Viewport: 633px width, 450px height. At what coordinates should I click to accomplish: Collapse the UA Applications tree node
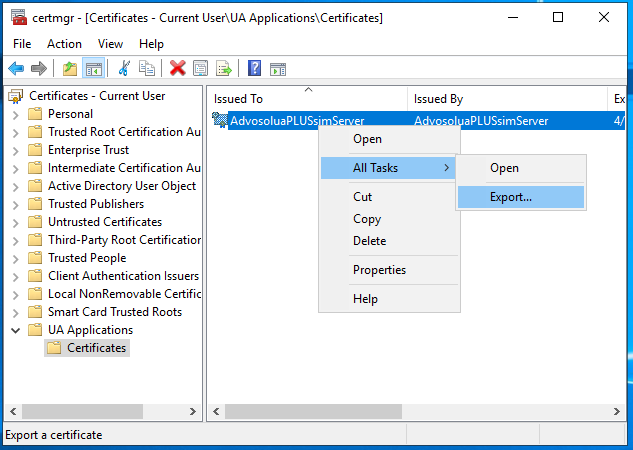click(x=15, y=330)
